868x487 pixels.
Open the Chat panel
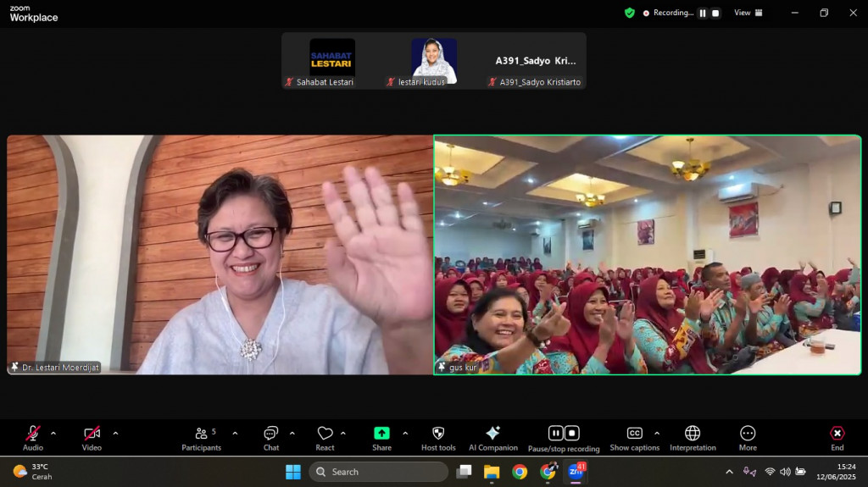pyautogui.click(x=270, y=437)
